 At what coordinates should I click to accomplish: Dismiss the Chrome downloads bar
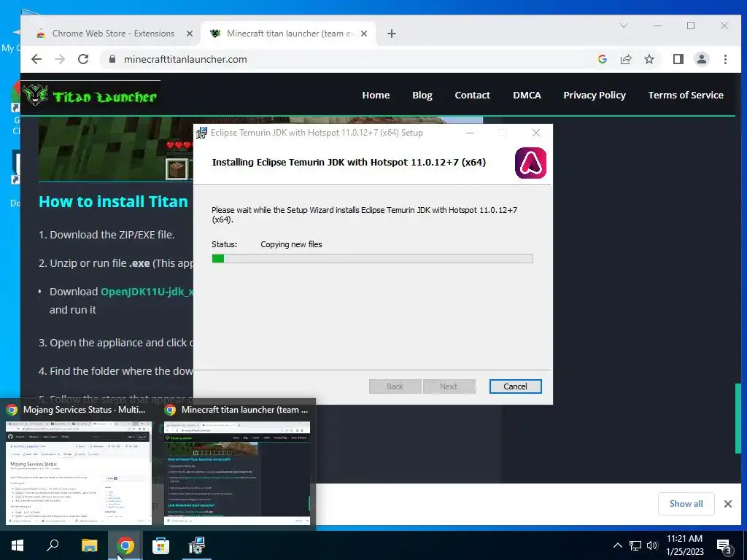coord(727,504)
